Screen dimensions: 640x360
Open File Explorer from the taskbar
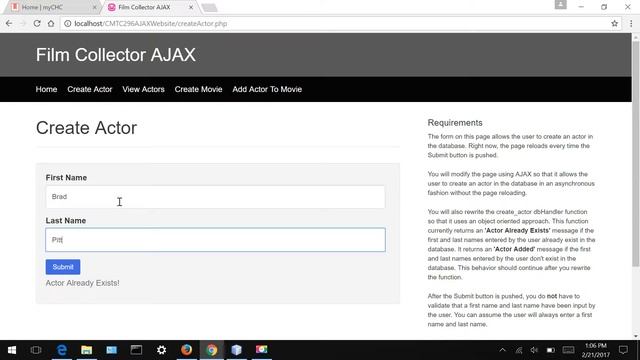[87, 350]
